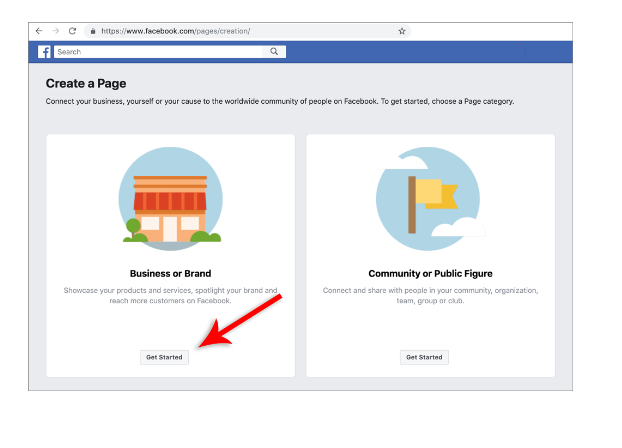The height and width of the screenshot is (448, 622).
Task: Click the browser forward arrow
Action: coord(56,31)
